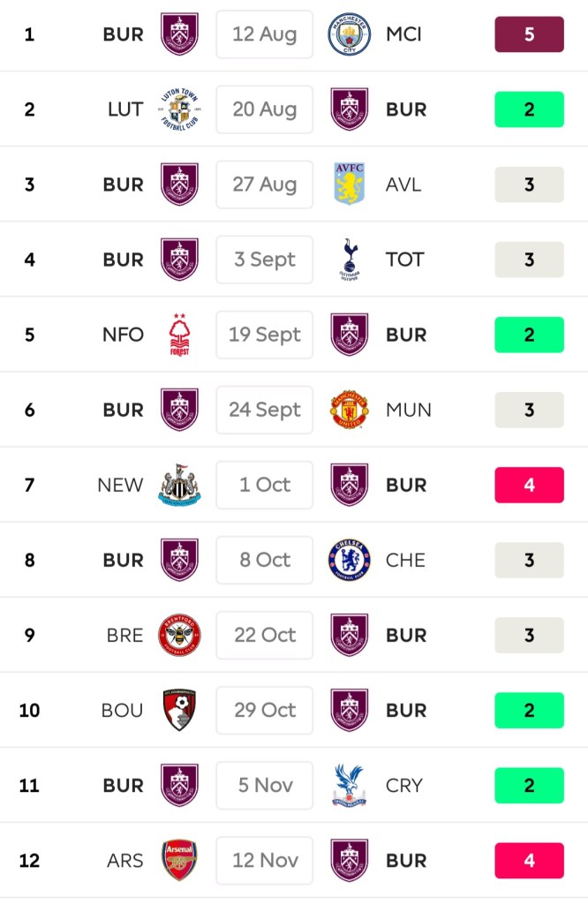Select the Bournemouth club crest
Viewport: 588px width, 904px height.
coord(179,710)
